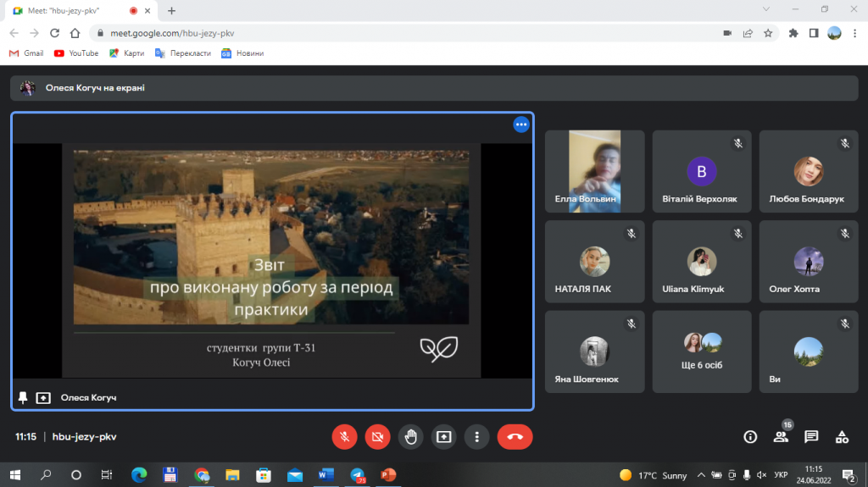Image resolution: width=868 pixels, height=487 pixels.
Task: Show the participants list panel
Action: [781, 437]
